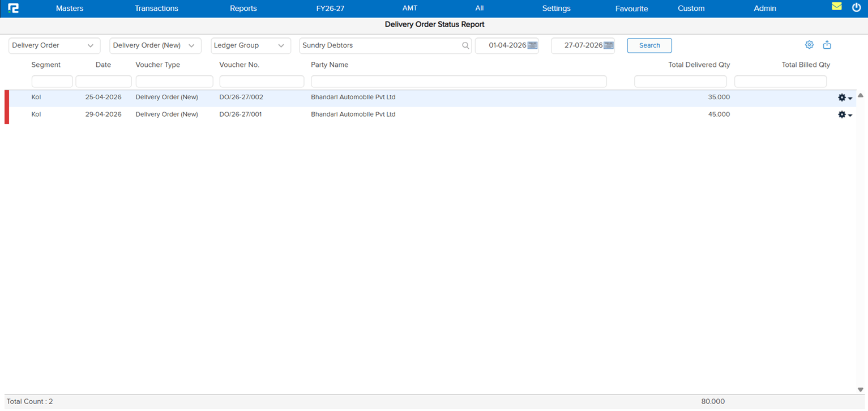The width and height of the screenshot is (868, 411).
Task: Click the Segment column filter box
Action: [x=52, y=82]
